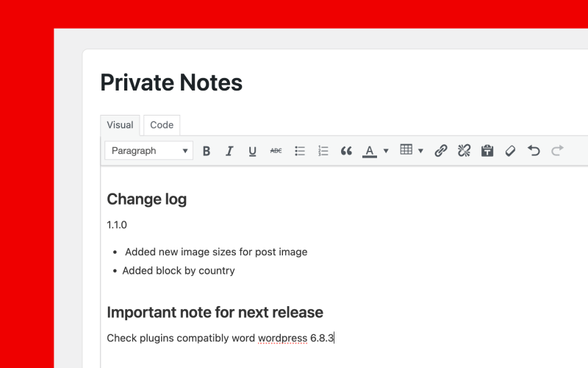
Task: Redo the last undone edit
Action: click(x=557, y=151)
